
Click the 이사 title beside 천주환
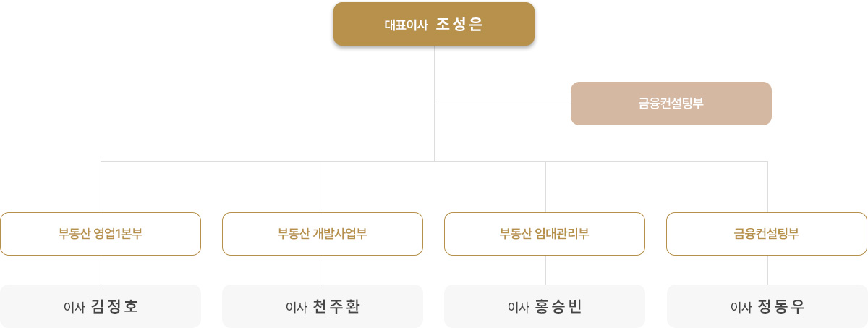[x=297, y=307]
